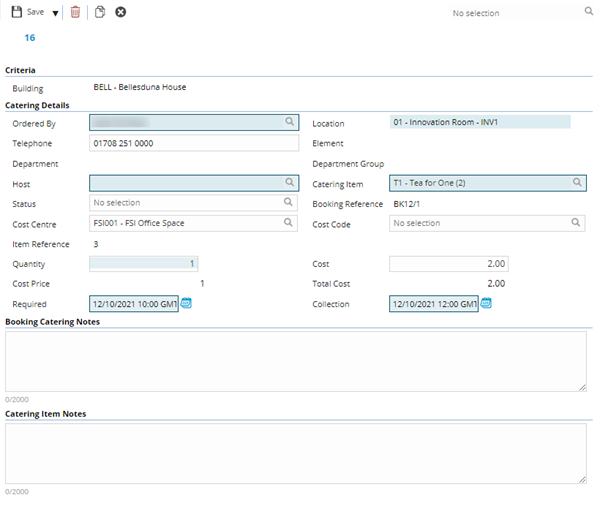Viewport: 600px width, 522px height.
Task: Open the Catering Item lookup
Action: pyautogui.click(x=577, y=183)
